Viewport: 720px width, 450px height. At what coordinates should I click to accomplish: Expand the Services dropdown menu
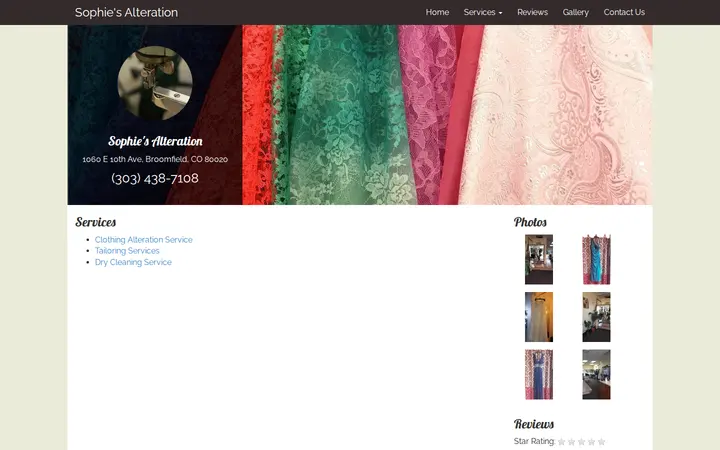(x=483, y=12)
